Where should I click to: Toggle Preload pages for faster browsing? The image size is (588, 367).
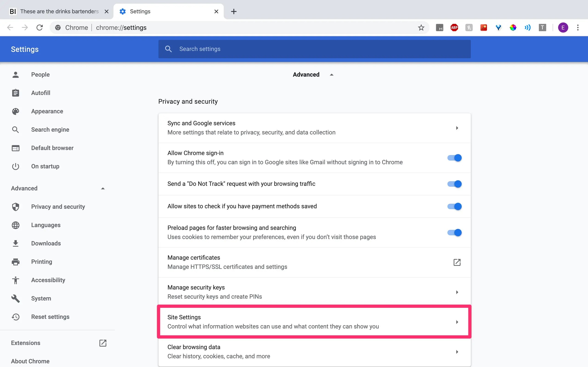click(x=454, y=232)
